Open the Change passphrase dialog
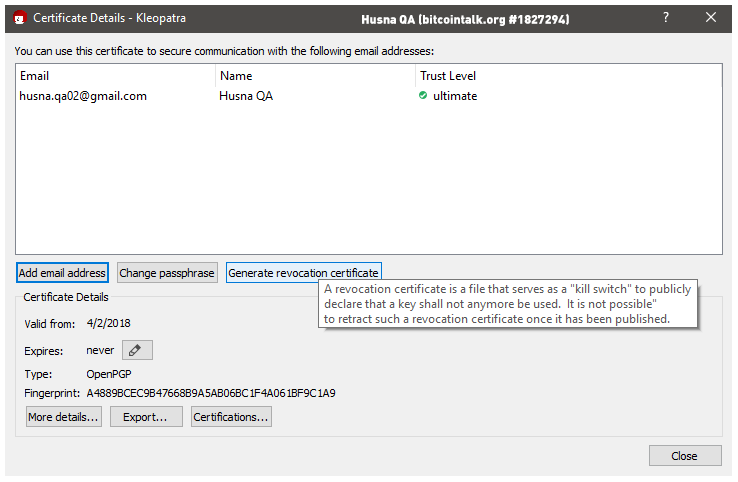 pos(167,273)
